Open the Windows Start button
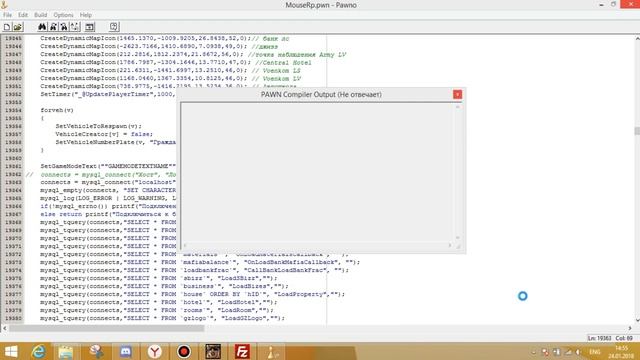640x360 pixels. (11, 351)
